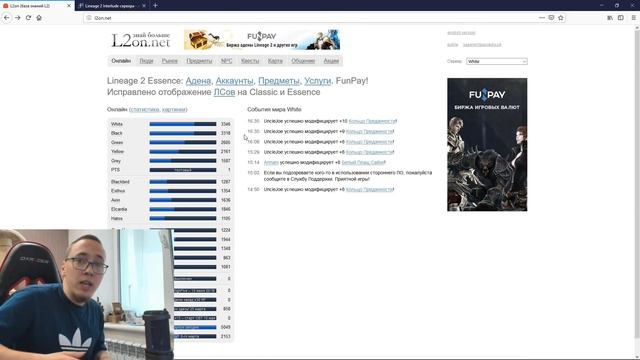Click the FunPay vertical ad banner

(487, 144)
